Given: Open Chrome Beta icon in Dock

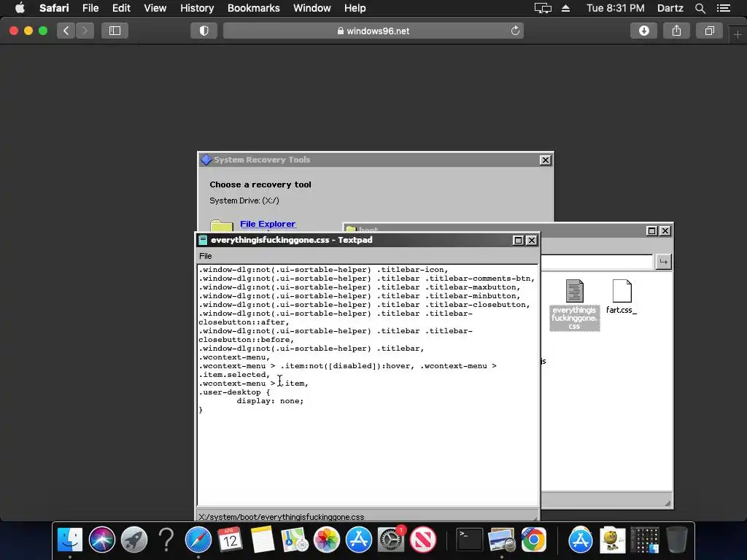Looking at the screenshot, I should tap(533, 540).
